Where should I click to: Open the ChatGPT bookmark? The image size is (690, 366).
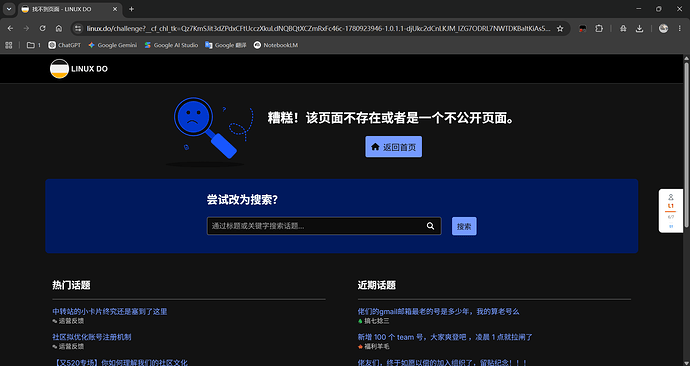pos(65,45)
